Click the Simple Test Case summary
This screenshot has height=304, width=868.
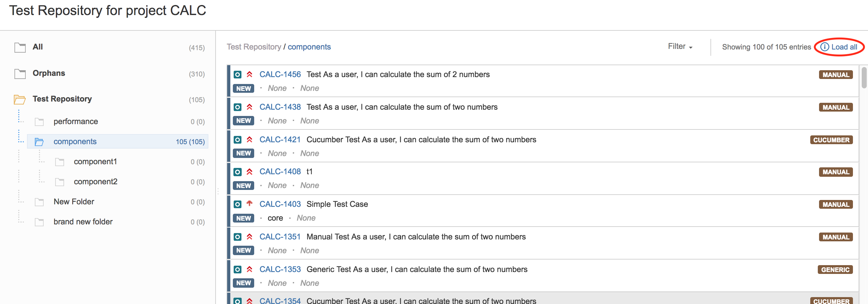(337, 204)
